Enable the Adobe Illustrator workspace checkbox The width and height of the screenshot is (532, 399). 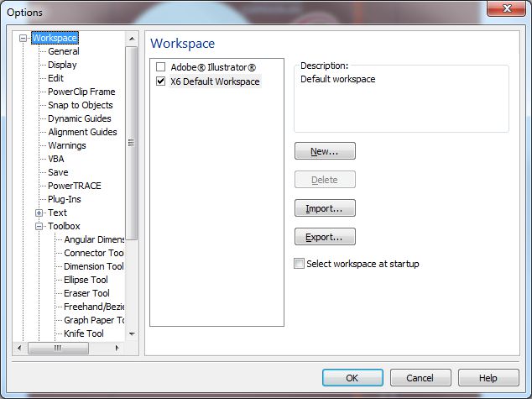[160, 67]
